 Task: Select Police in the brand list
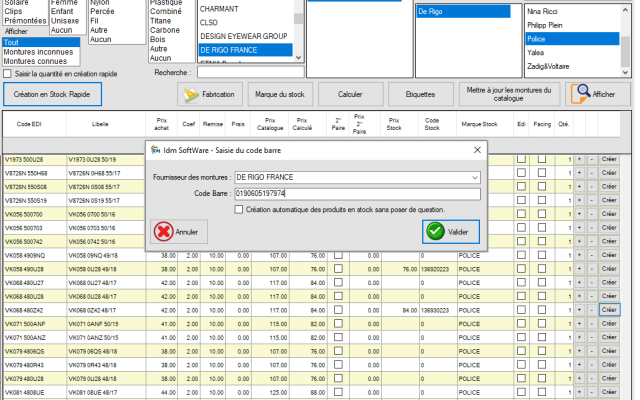click(572, 39)
